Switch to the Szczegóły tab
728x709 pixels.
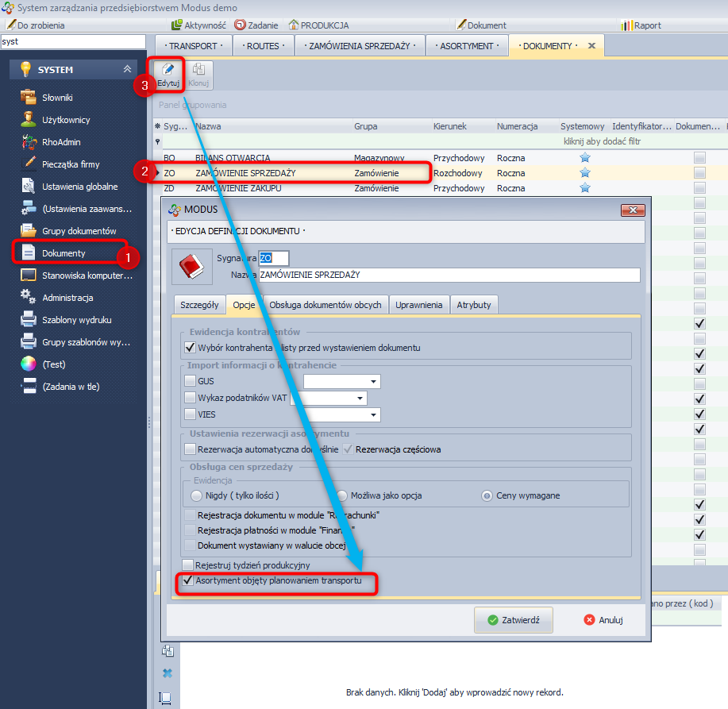tap(199, 305)
